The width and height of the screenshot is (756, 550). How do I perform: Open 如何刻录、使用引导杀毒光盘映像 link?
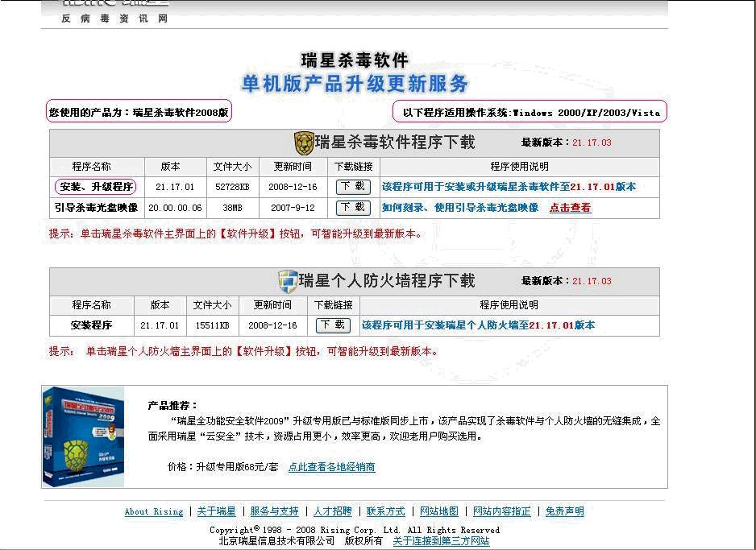460,208
